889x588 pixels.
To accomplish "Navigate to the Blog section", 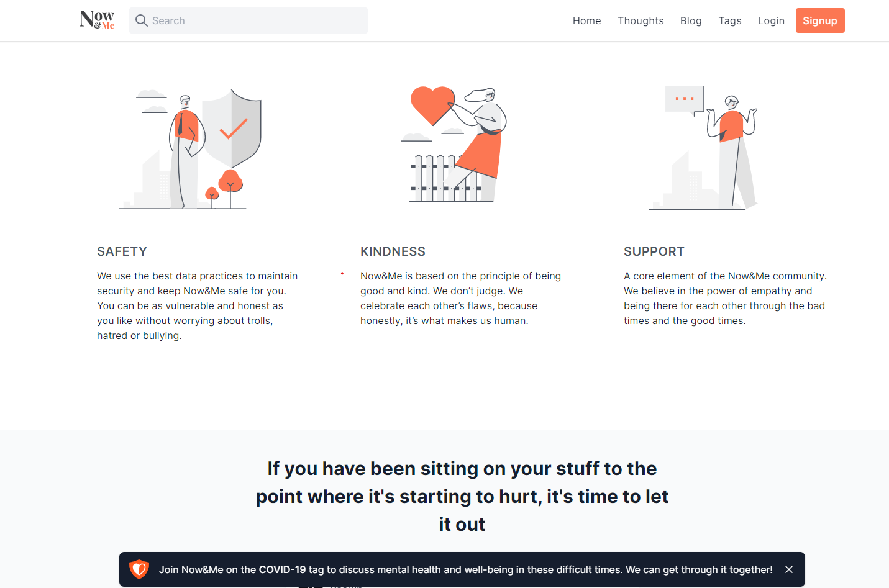I will [691, 20].
